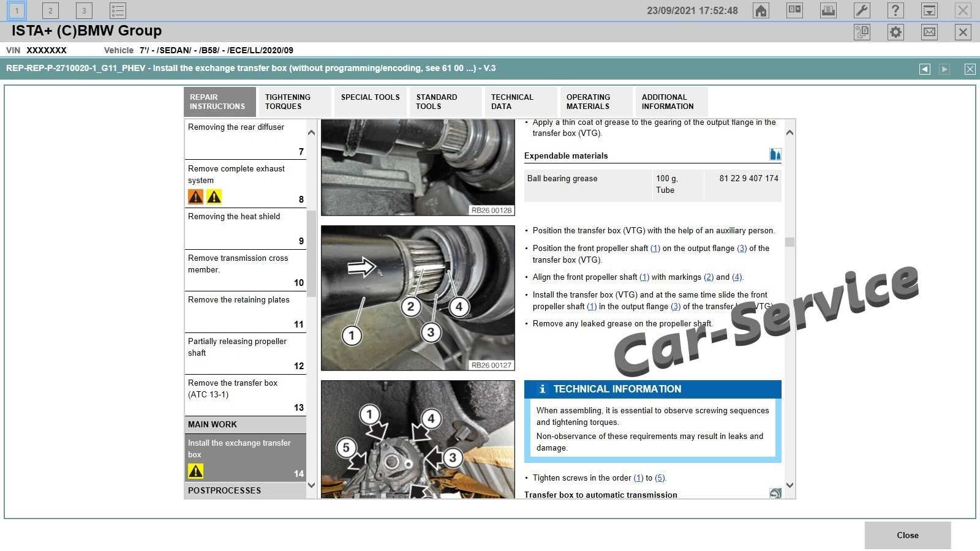Click link (5) in tighten screws order
This screenshot has height=551, width=980.
(x=660, y=478)
